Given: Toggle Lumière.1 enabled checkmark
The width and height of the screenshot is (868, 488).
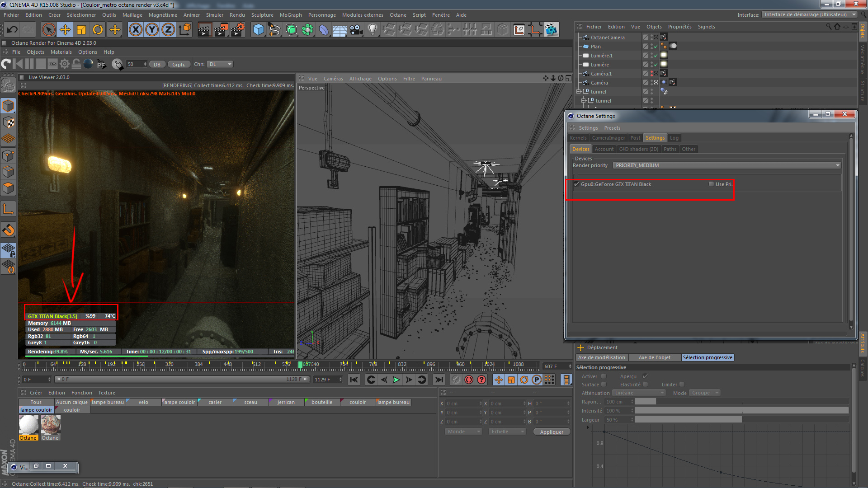Looking at the screenshot, I should [656, 56].
